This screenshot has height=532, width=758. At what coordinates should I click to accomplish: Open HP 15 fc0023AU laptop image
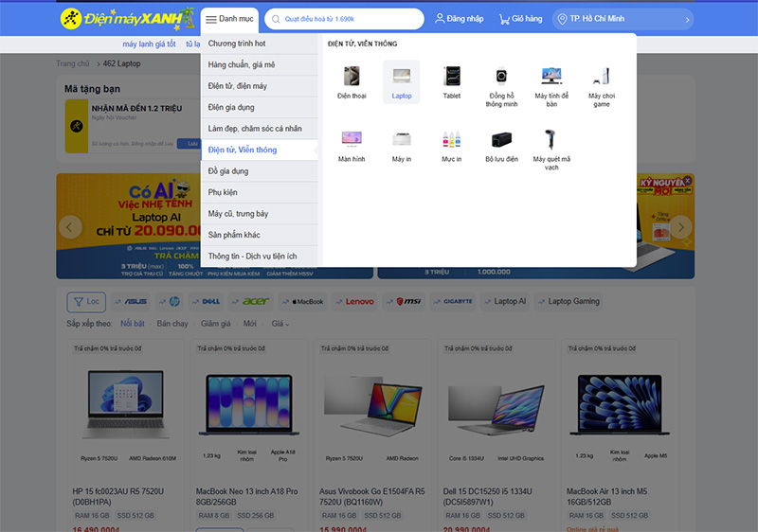(x=126, y=403)
